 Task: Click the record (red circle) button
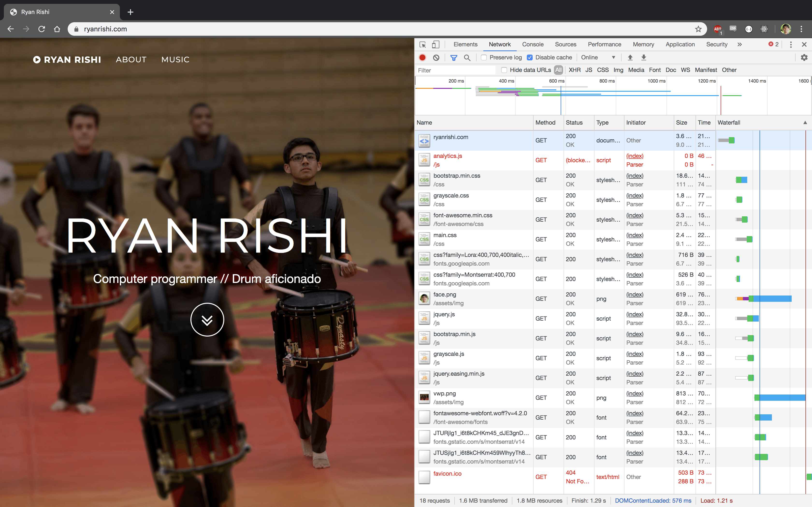click(x=423, y=57)
